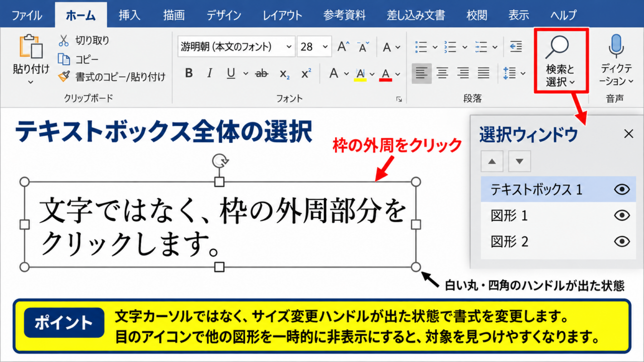Center the paragraph text
644x362 pixels.
(x=442, y=73)
